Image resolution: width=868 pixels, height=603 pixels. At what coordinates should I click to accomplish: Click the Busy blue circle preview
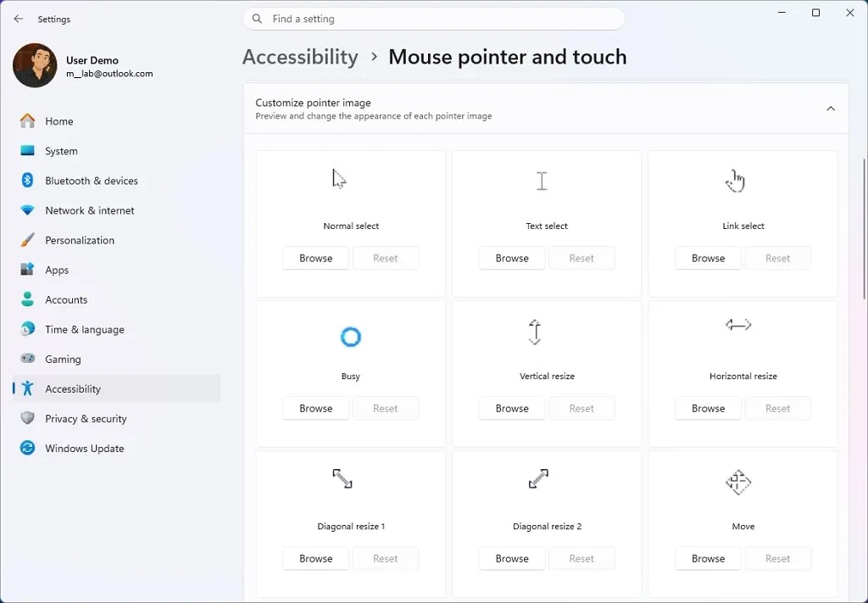pyautogui.click(x=350, y=337)
